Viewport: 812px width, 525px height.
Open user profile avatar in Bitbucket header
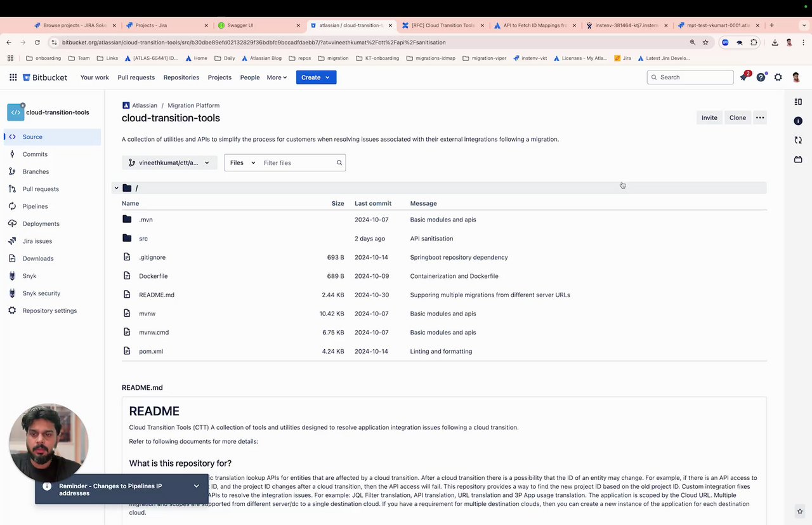click(x=796, y=77)
